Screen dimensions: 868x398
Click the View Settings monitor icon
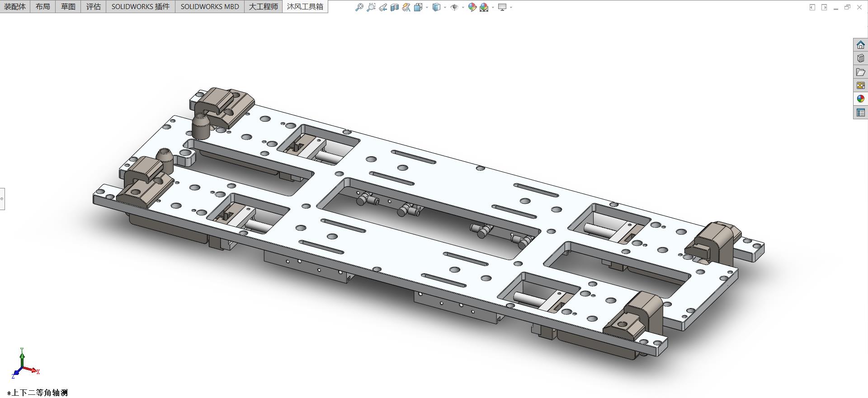point(502,7)
